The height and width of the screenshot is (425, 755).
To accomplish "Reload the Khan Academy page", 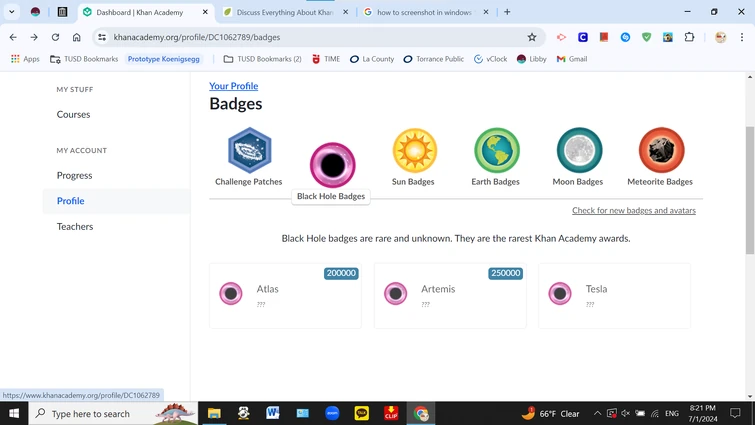I will pos(55,37).
